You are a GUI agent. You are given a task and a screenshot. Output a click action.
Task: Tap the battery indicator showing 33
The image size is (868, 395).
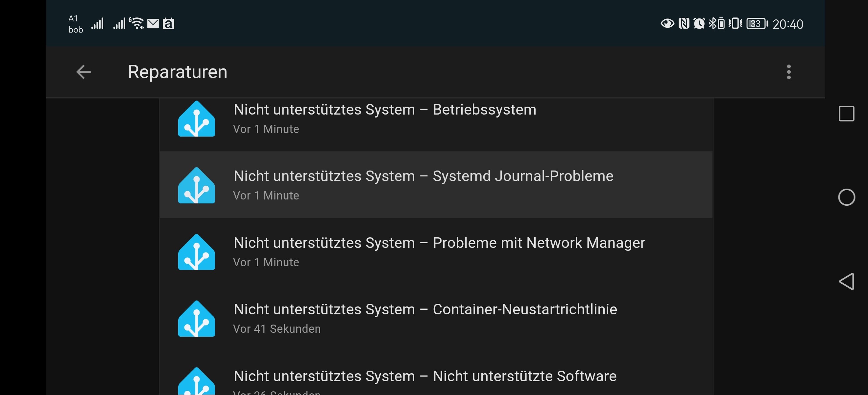[757, 24]
